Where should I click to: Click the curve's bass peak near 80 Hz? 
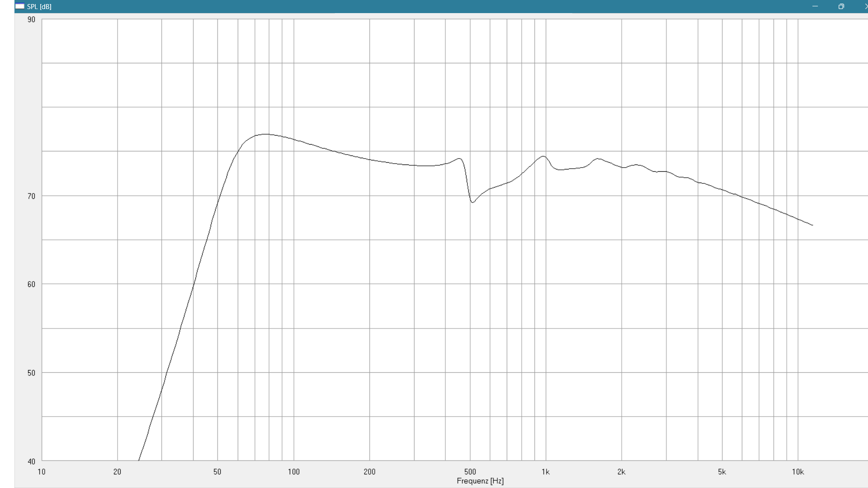(265, 134)
